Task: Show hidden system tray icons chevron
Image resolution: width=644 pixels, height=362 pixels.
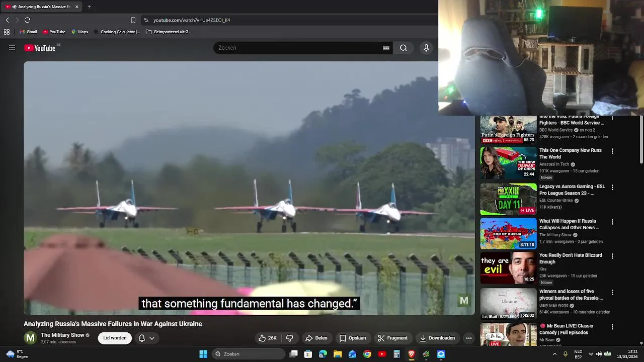Action: [555, 354]
